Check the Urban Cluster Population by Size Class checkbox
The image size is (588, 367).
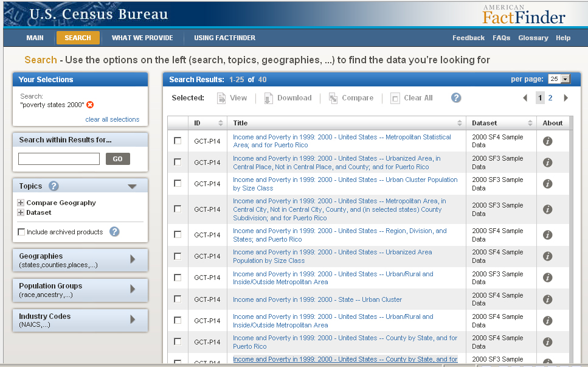178,184
